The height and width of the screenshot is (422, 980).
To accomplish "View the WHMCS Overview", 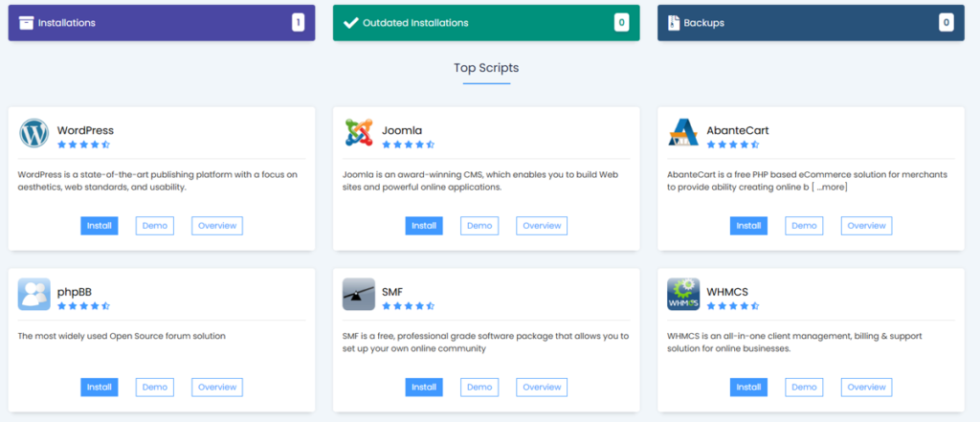I will (866, 387).
